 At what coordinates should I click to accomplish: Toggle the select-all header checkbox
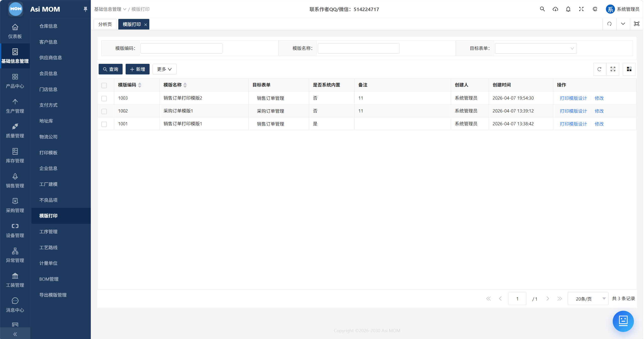click(104, 85)
